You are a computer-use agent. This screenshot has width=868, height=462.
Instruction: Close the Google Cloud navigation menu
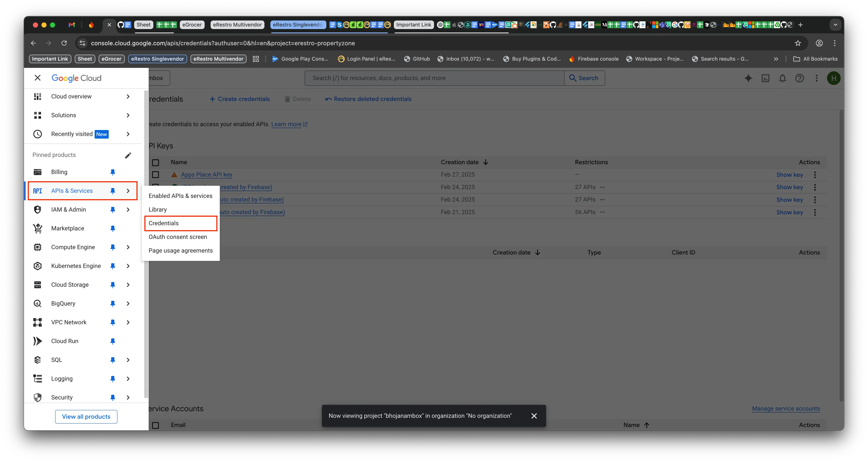point(37,78)
